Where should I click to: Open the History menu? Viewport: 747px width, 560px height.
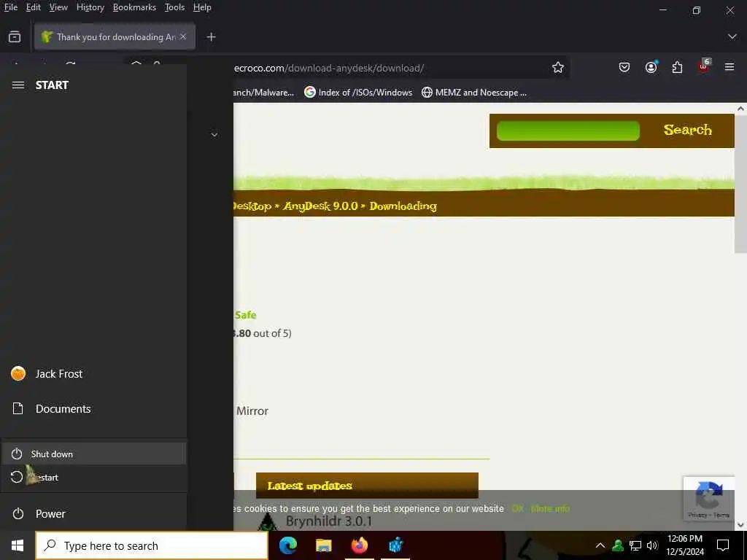[x=90, y=7]
